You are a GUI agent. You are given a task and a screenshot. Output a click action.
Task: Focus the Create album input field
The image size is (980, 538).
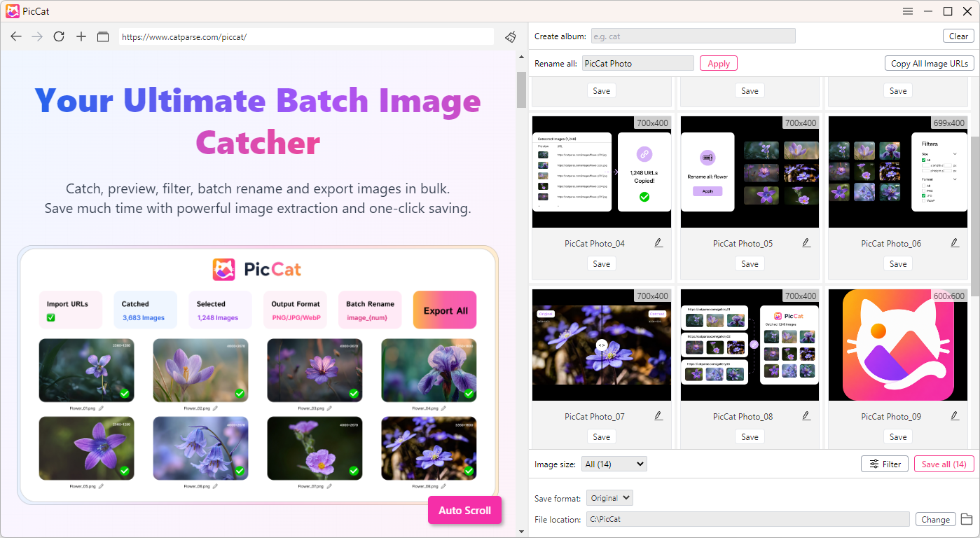pos(693,36)
